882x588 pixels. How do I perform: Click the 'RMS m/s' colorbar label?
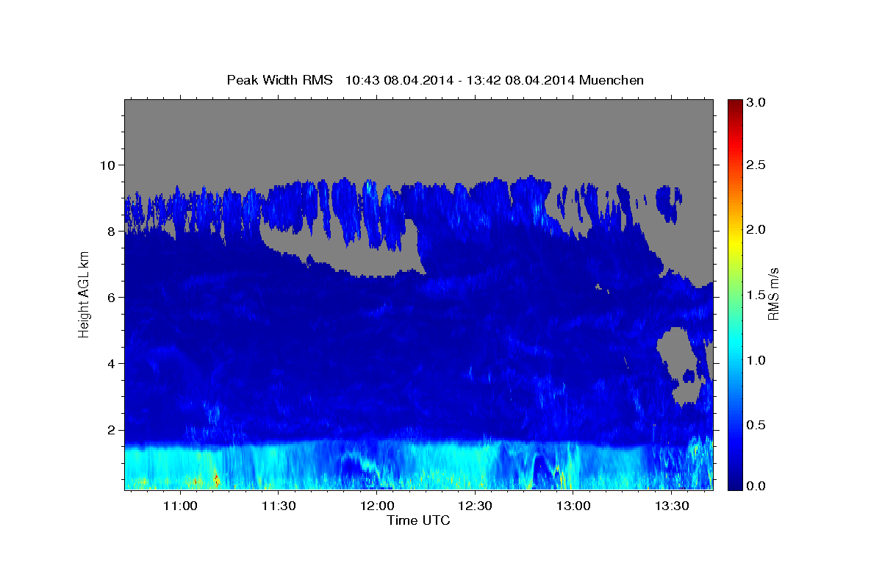(x=772, y=294)
